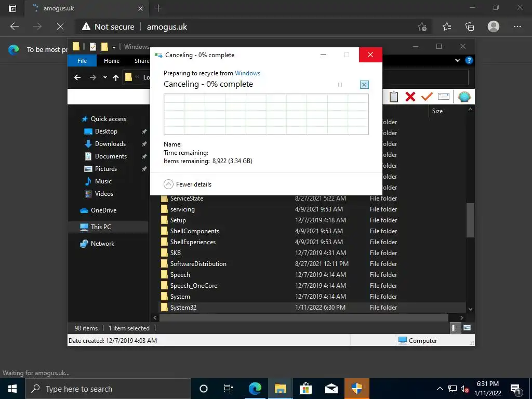
Task: Open the Customize Quick Access Toolbar dropdown
Action: (114, 47)
